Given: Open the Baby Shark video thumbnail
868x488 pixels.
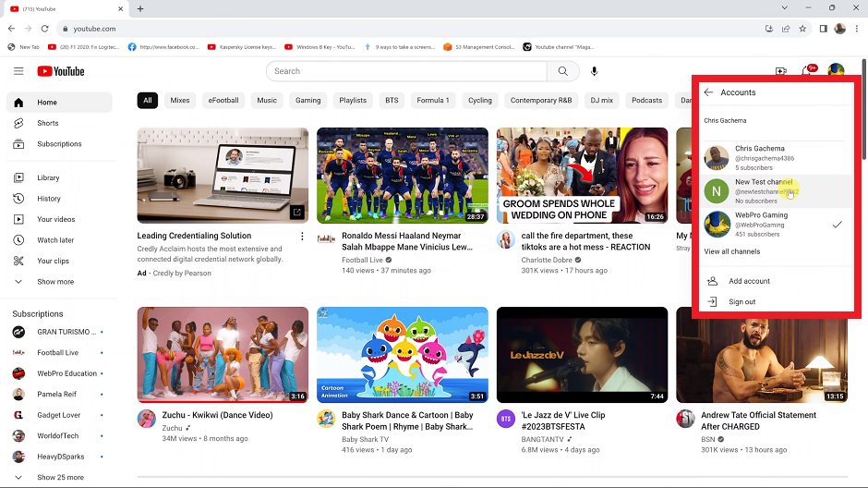Looking at the screenshot, I should (402, 354).
